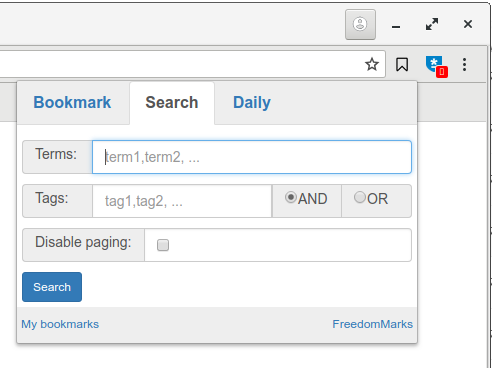Close the browser window

(468, 24)
